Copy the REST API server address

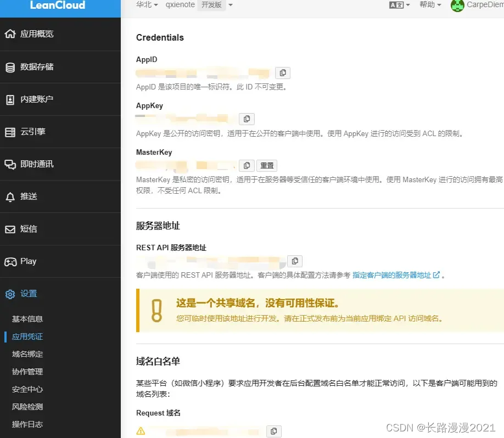click(295, 261)
